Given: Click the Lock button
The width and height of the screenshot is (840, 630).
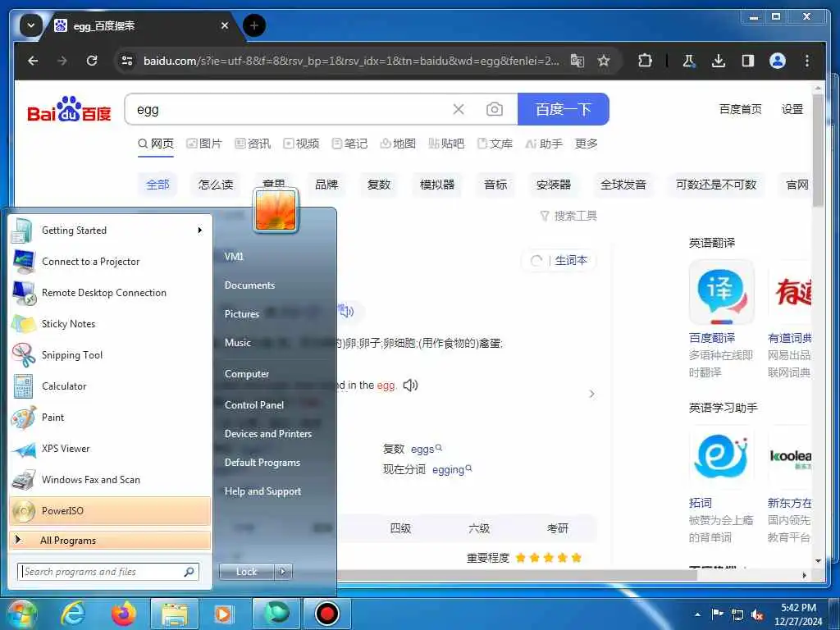Looking at the screenshot, I should coord(247,572).
